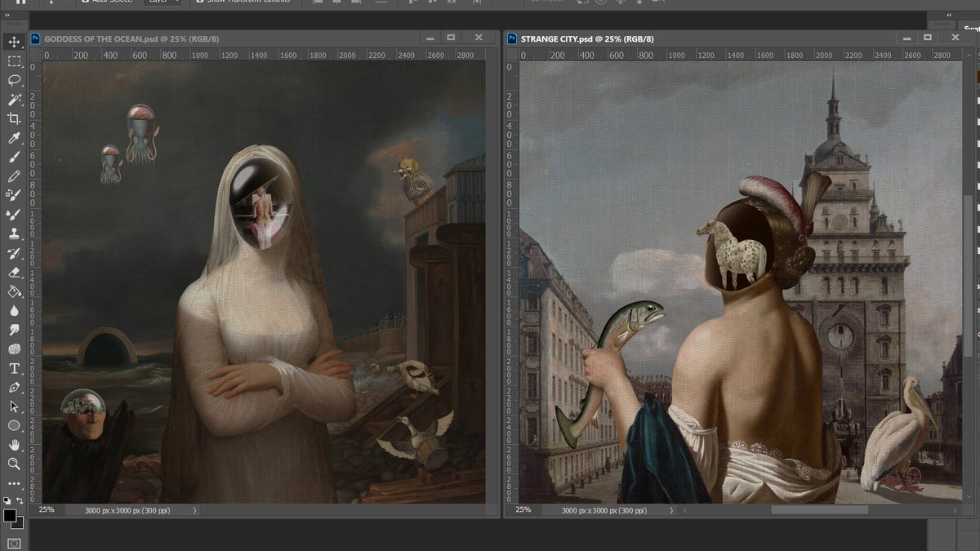
Task: Click the 25% zoom field in GODDESS OF THE OCEAN
Action: 47,510
